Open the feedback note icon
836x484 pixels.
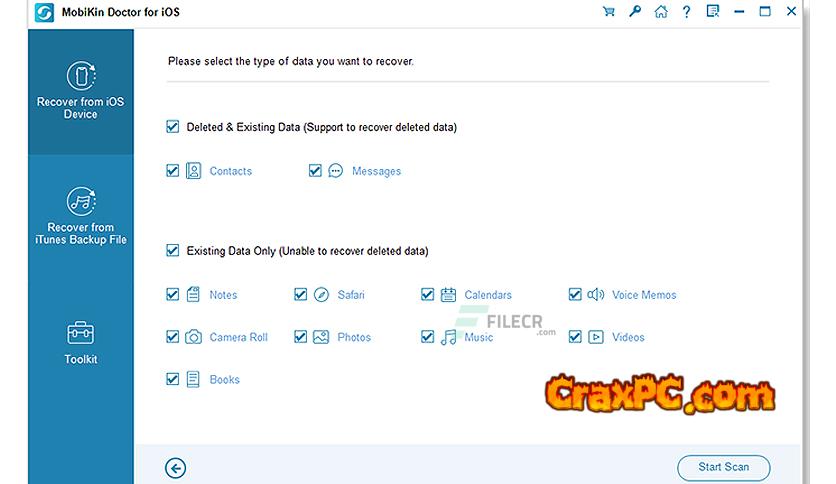click(712, 11)
